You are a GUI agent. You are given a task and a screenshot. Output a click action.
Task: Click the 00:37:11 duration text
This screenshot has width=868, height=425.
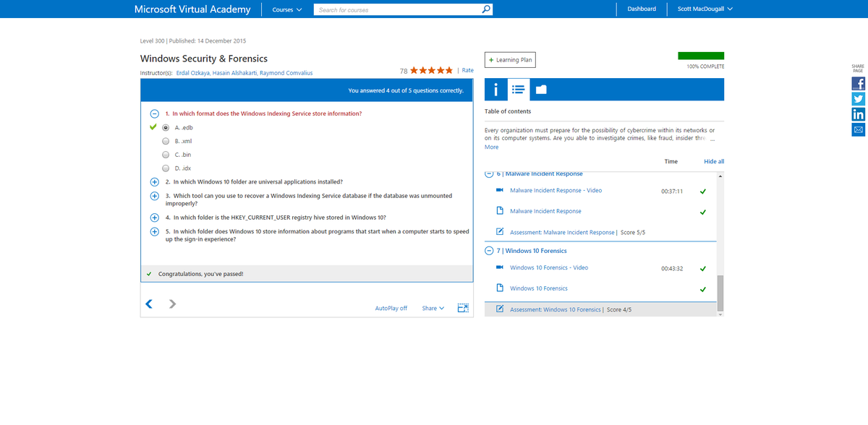(x=672, y=191)
